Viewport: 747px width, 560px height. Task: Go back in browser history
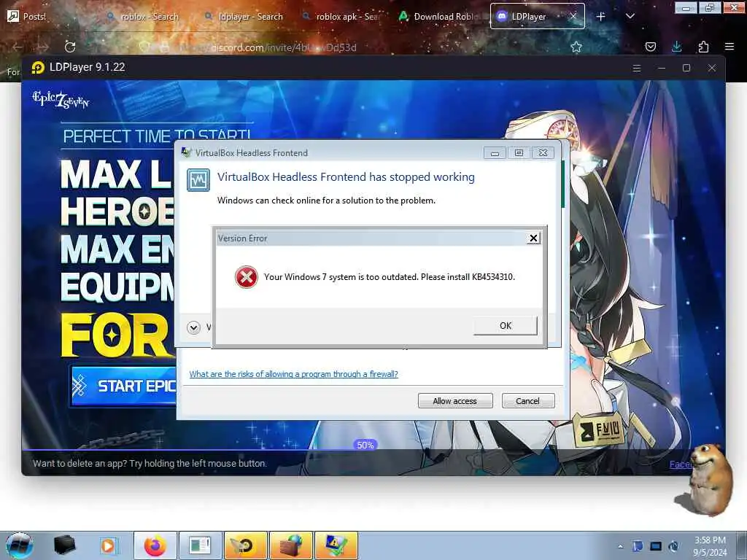pyautogui.click(x=18, y=47)
